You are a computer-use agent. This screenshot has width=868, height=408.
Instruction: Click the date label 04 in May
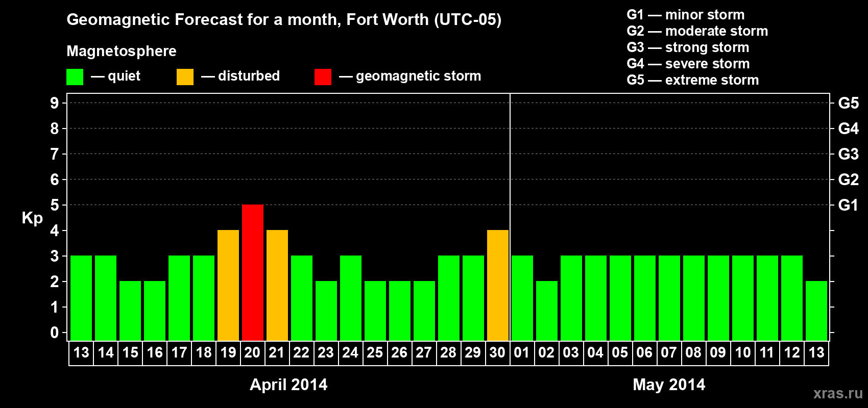pyautogui.click(x=596, y=353)
